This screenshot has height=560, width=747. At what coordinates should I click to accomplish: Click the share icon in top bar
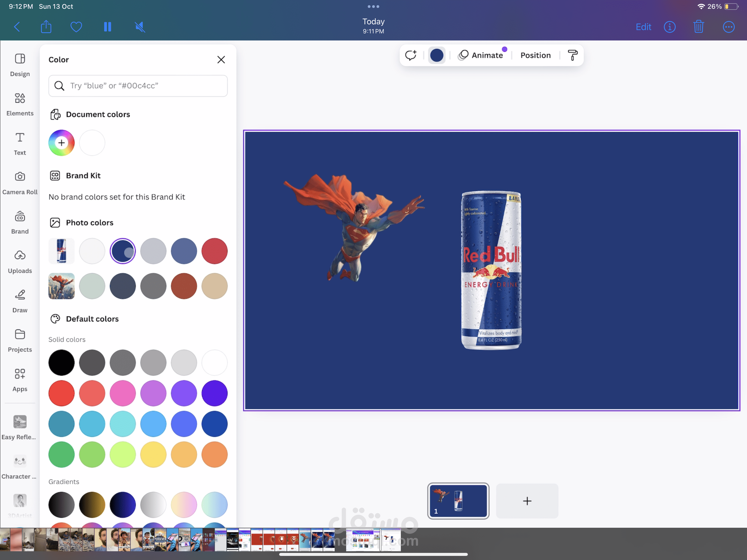click(46, 27)
